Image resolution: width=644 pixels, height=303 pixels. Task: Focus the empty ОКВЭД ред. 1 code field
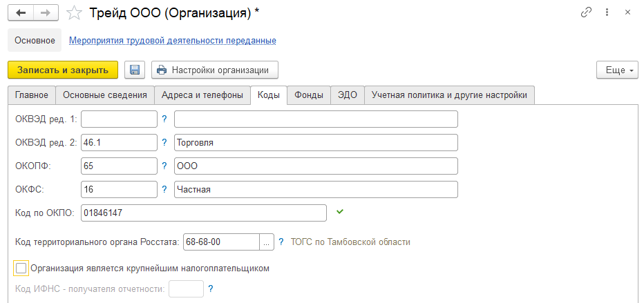120,119
